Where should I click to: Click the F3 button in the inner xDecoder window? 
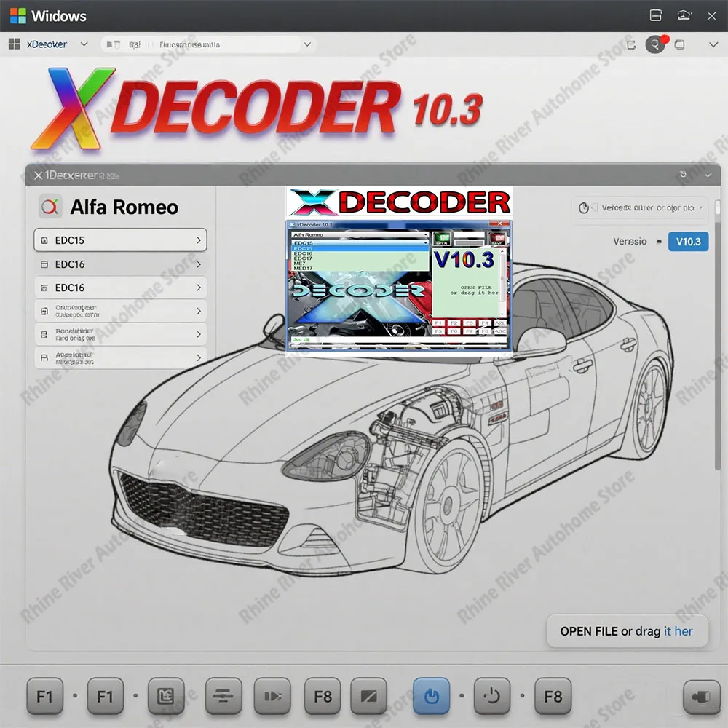pyautogui.click(x=470, y=323)
